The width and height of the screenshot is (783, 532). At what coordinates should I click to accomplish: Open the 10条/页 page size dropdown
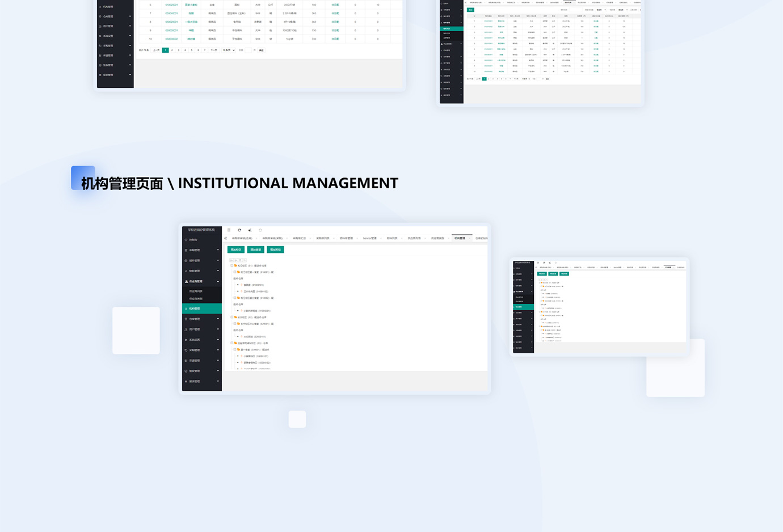[x=228, y=50]
